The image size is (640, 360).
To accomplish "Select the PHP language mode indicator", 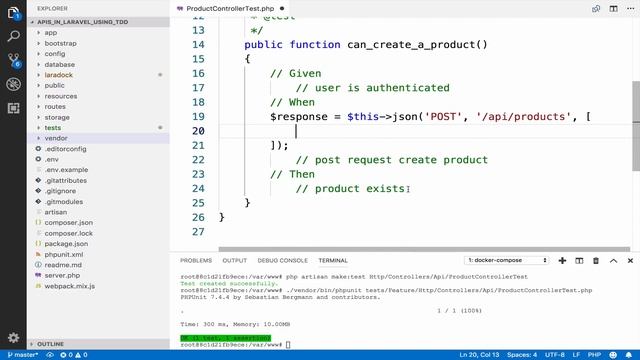I will point(594,355).
